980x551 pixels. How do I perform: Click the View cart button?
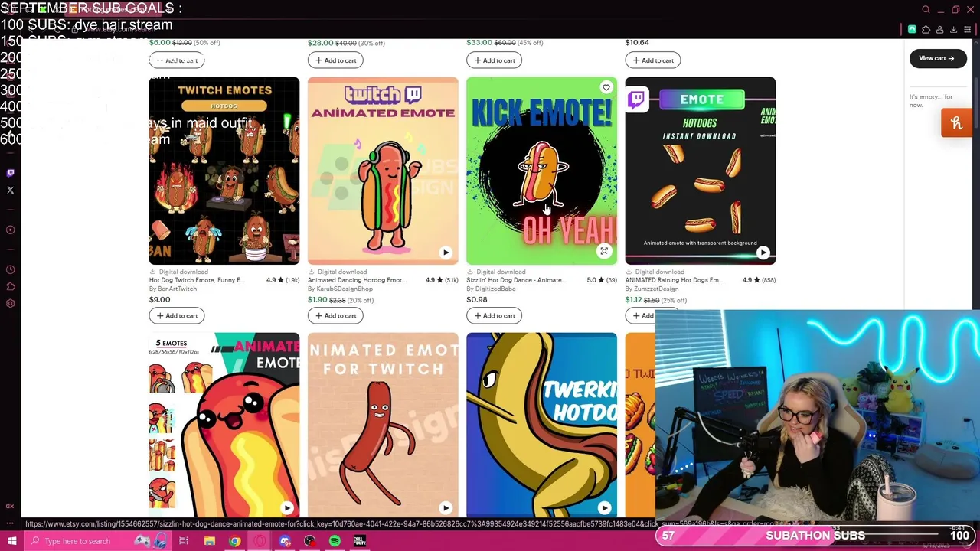[936, 58]
